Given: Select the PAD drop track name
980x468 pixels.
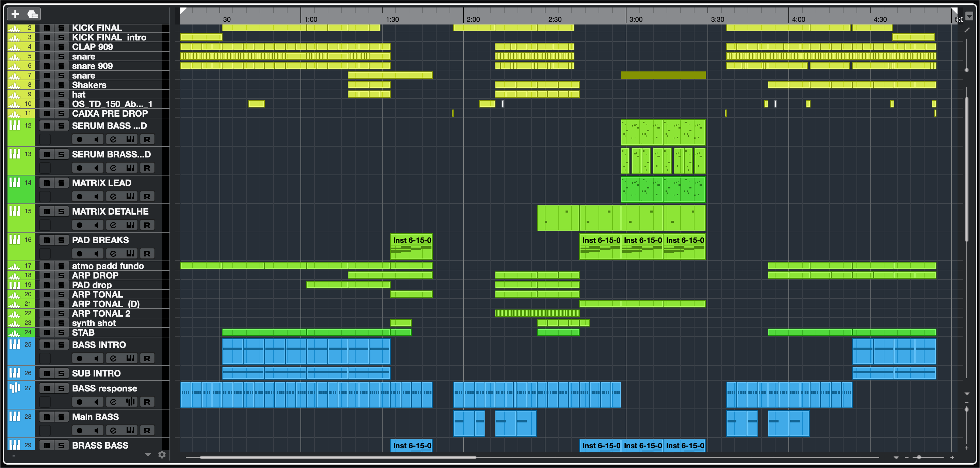Looking at the screenshot, I should [x=92, y=285].
